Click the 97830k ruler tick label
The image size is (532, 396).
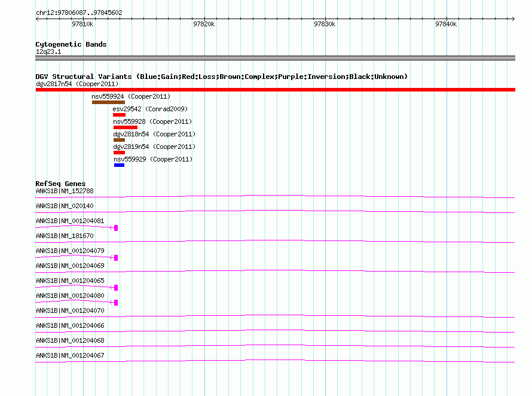coord(325,24)
